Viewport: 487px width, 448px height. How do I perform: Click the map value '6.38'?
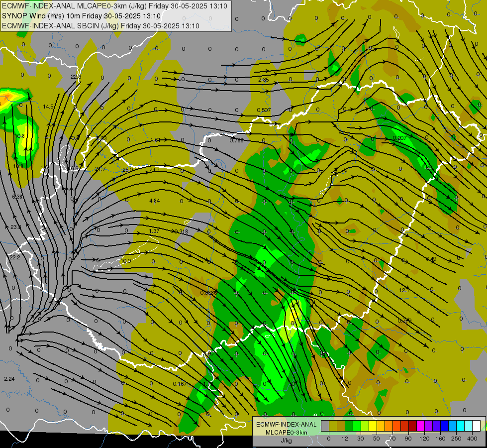pyautogui.click(x=17, y=197)
